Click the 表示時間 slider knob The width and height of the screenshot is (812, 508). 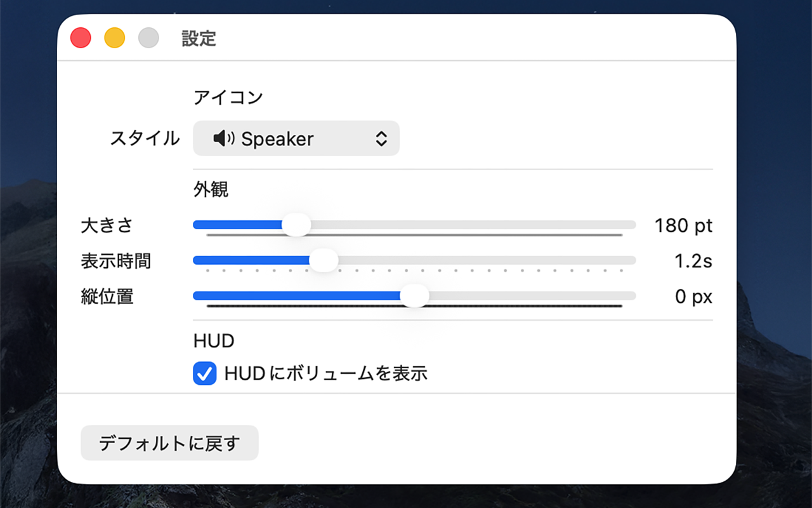pyautogui.click(x=324, y=260)
